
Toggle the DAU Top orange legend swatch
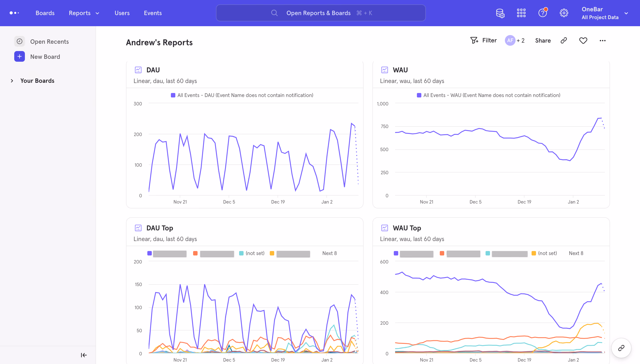click(195, 253)
